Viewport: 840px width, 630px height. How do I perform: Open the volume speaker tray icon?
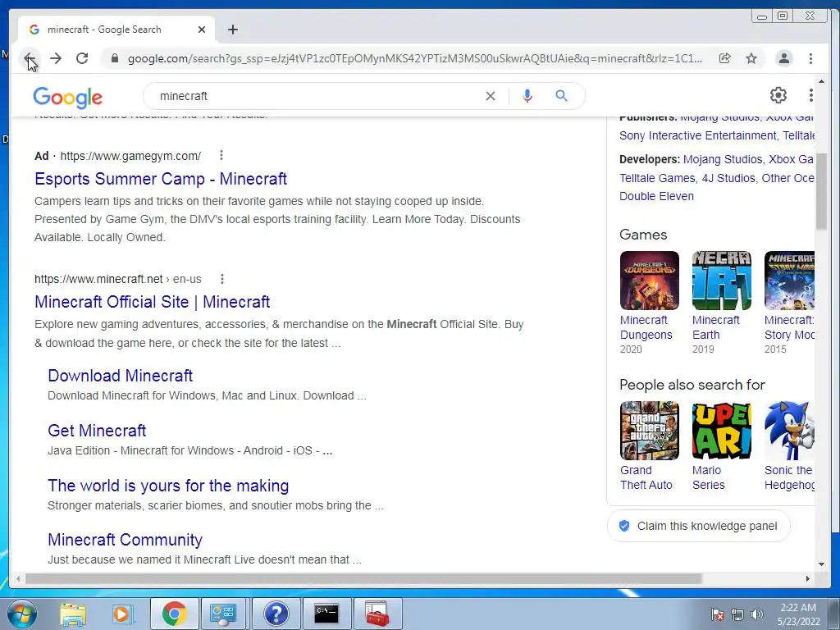pos(757,614)
